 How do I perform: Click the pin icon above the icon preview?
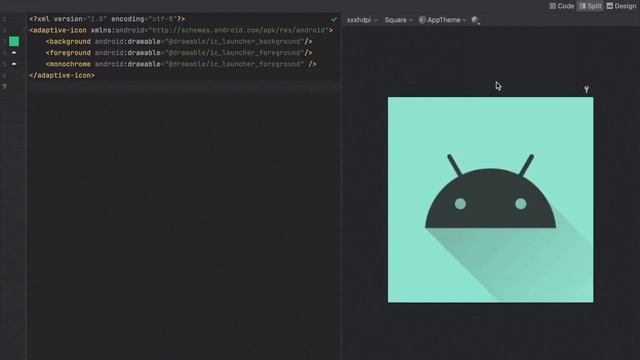pyautogui.click(x=586, y=89)
